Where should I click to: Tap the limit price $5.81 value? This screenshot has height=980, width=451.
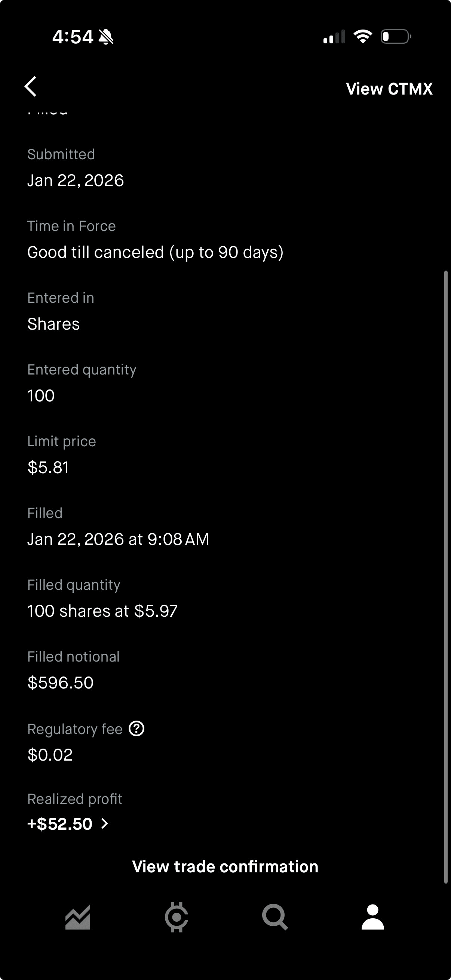(48, 467)
